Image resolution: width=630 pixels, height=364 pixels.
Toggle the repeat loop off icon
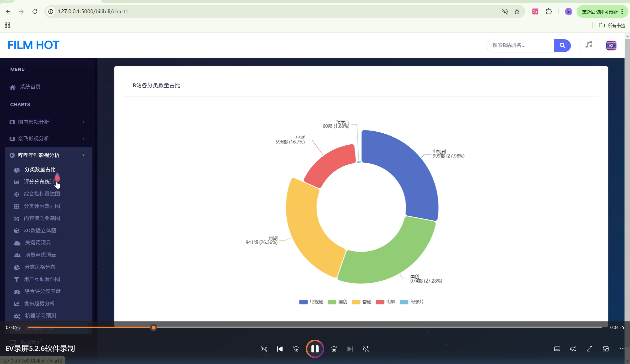point(366,349)
